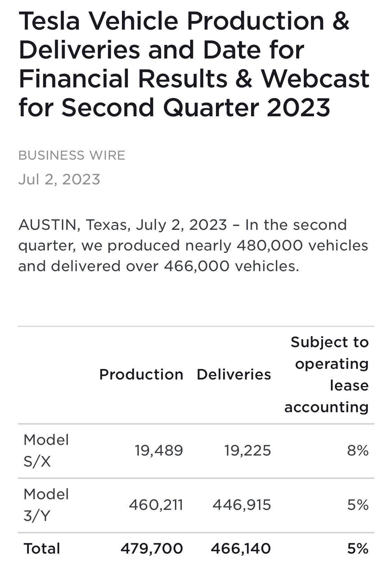
Task: Select the Deliveries column header
Action: (x=234, y=375)
